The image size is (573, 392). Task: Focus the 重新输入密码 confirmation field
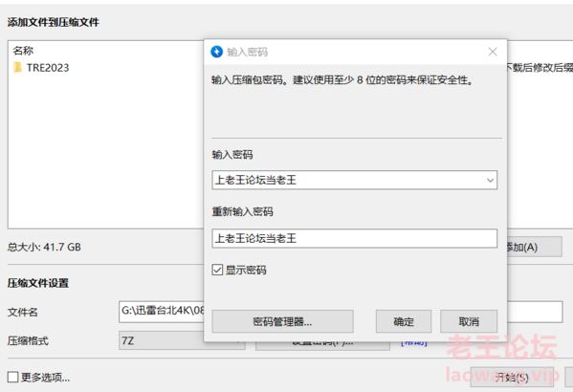coord(355,239)
